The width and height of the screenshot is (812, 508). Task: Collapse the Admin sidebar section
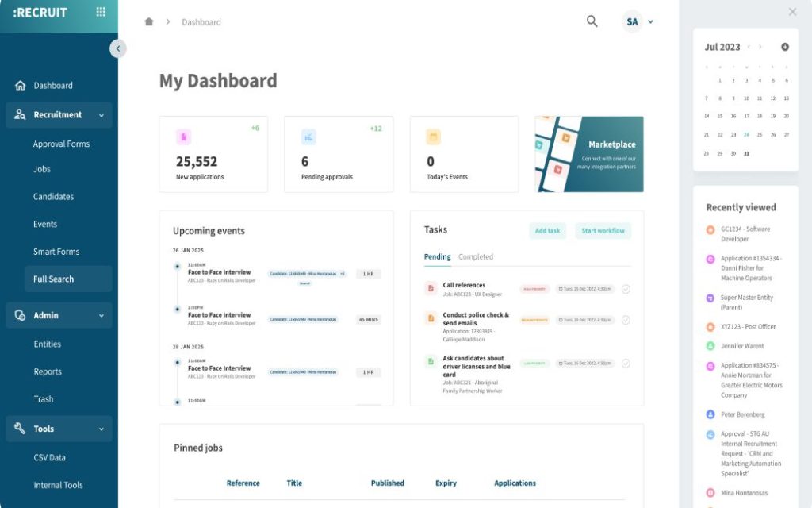tap(101, 316)
